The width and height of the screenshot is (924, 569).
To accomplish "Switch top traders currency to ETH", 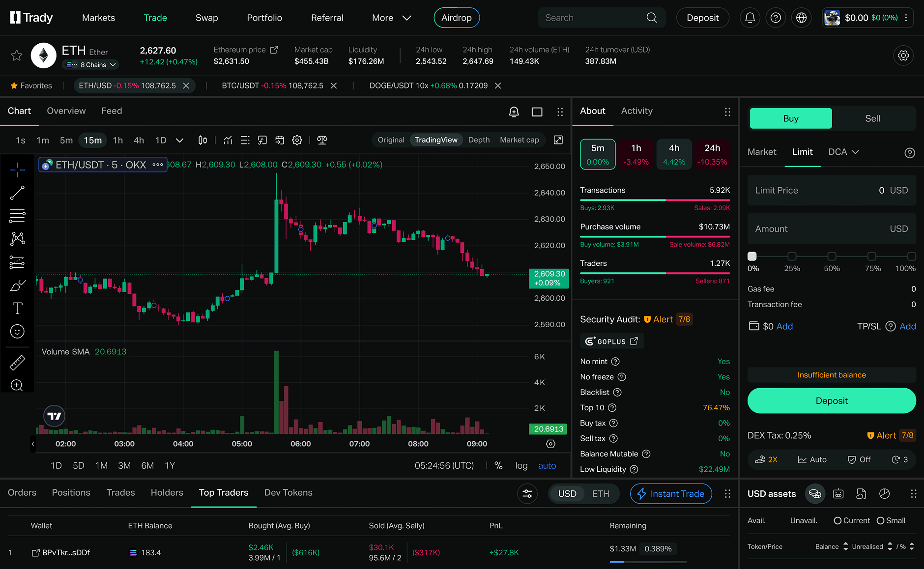I will point(600,494).
